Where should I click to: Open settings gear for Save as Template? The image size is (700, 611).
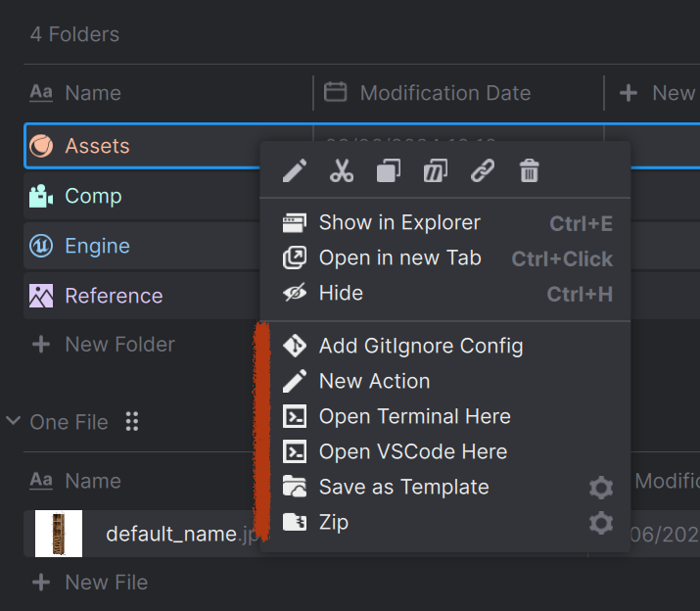point(600,488)
